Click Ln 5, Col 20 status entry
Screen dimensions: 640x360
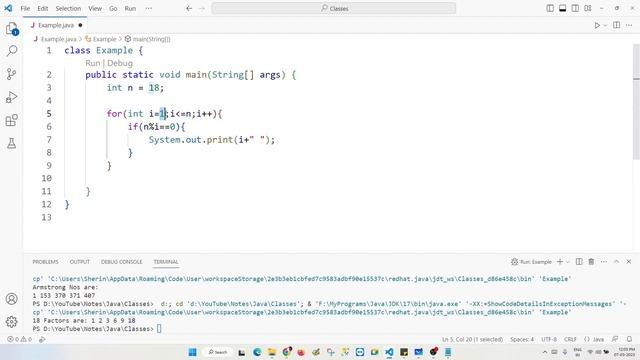click(472, 339)
